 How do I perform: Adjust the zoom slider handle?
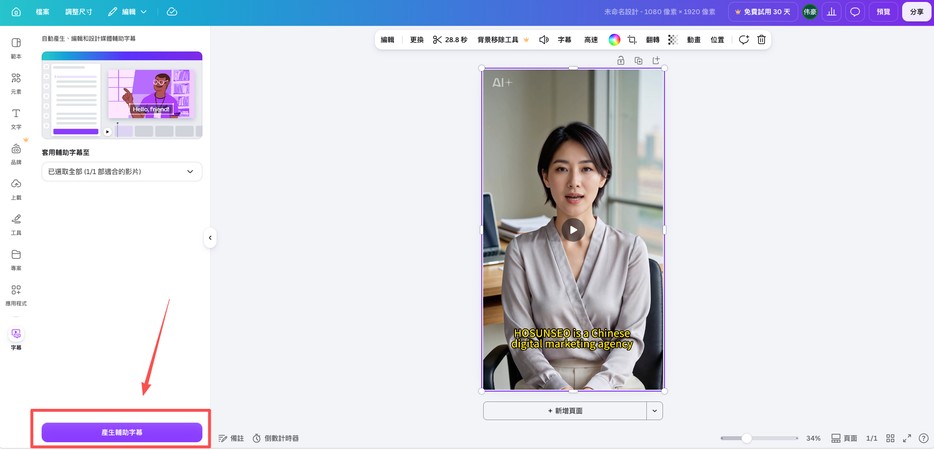coord(746,438)
